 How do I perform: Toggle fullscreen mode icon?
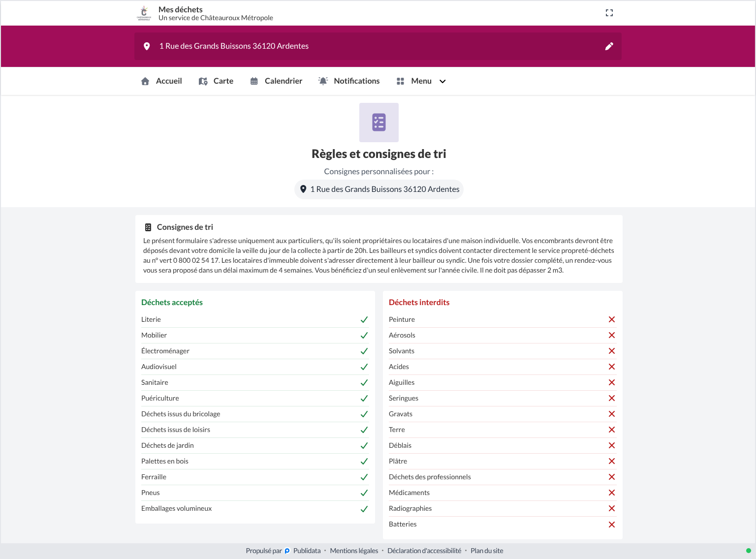point(609,13)
